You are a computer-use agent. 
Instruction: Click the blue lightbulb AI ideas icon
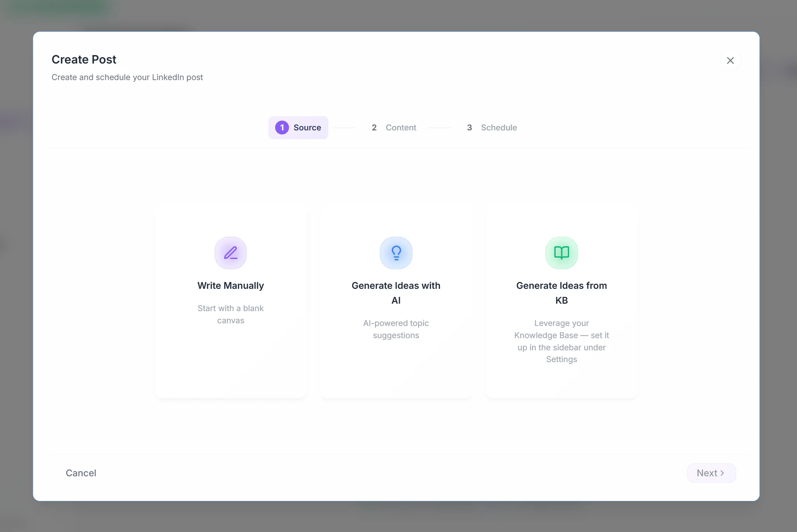point(396,253)
